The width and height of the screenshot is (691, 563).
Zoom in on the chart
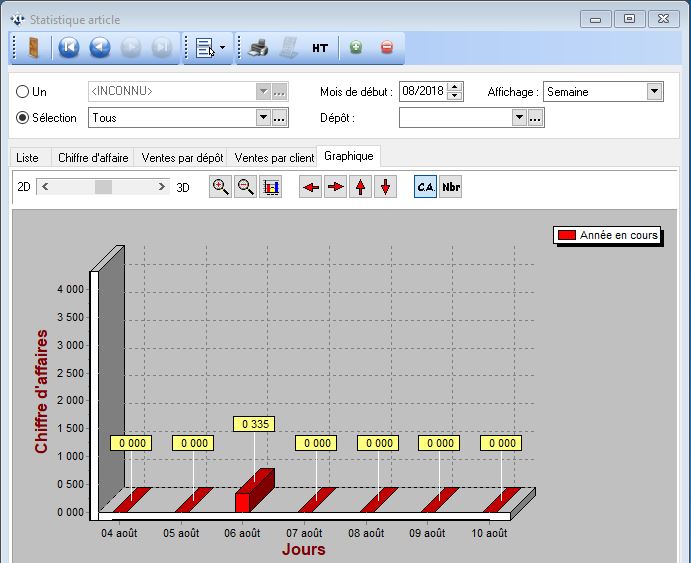(x=220, y=187)
